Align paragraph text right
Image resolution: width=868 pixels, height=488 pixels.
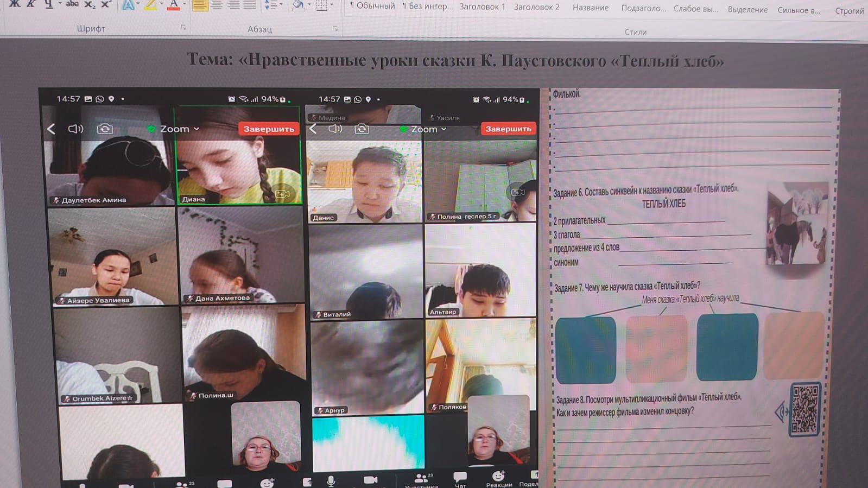point(233,5)
